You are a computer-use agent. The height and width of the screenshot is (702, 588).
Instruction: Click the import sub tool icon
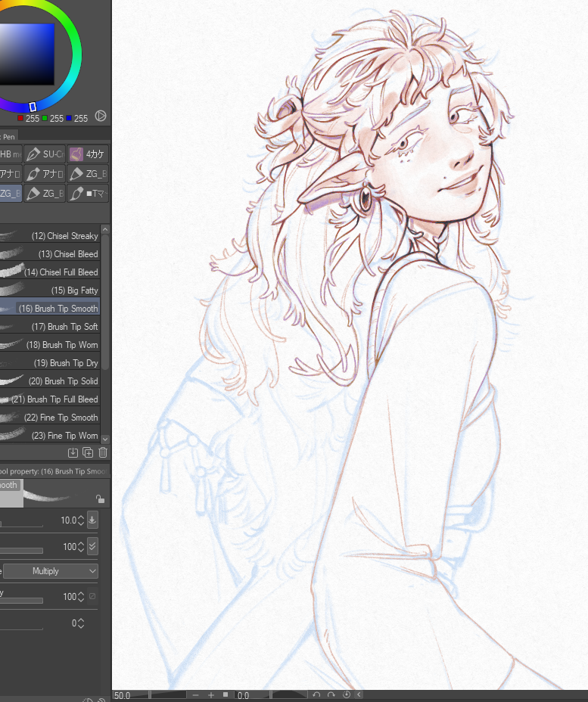click(73, 452)
